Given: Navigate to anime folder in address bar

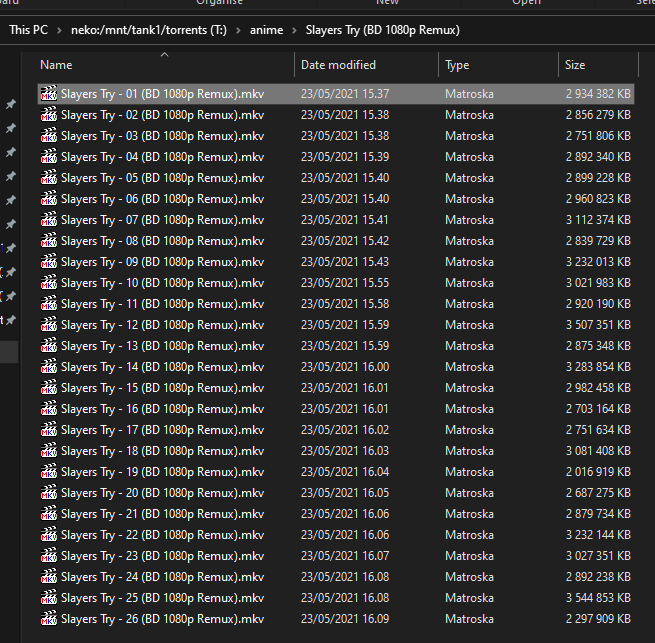Looking at the screenshot, I should point(266,31).
